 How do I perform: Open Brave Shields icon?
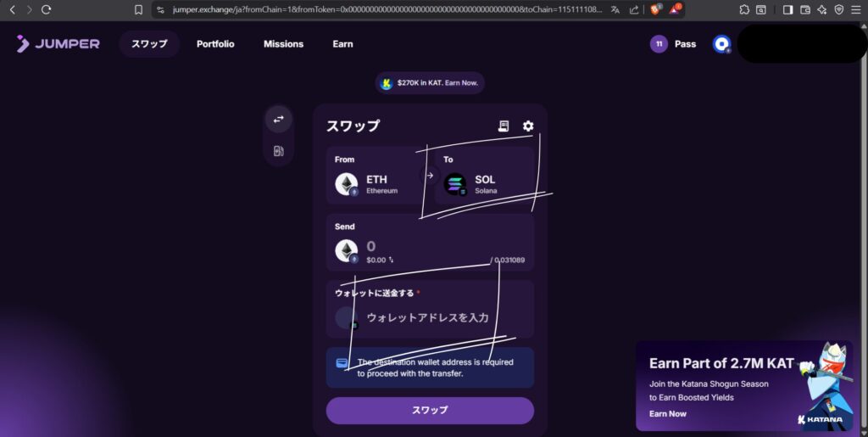click(655, 8)
